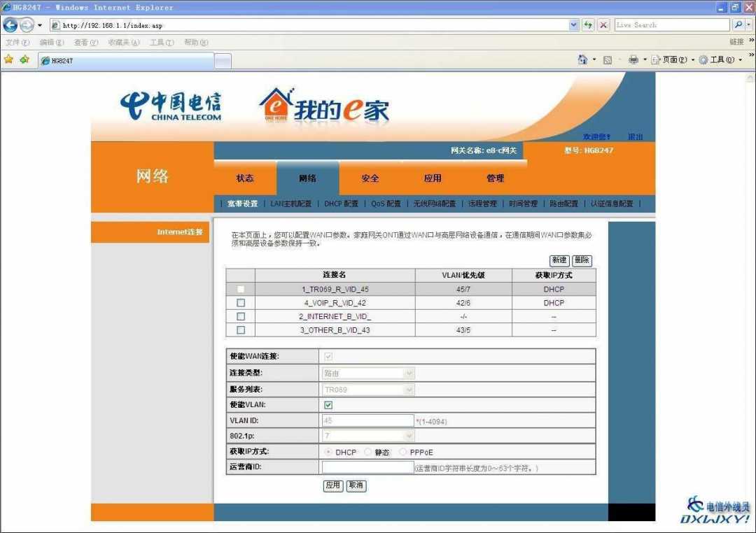
Task: Click the 退出 logout link
Action: pyautogui.click(x=636, y=137)
